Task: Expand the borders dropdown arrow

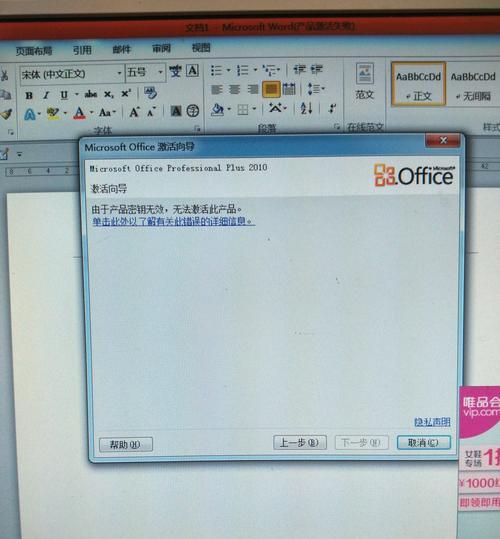Action: pos(254,109)
